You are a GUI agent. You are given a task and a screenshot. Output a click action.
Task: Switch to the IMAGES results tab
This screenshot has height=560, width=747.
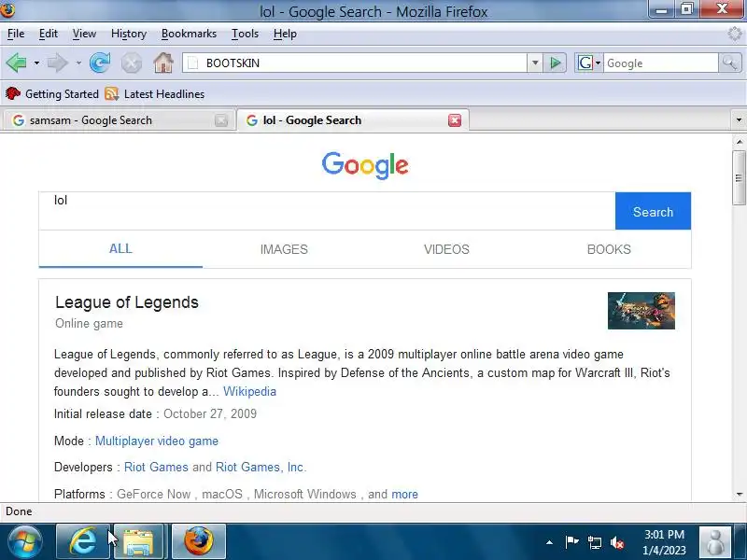point(284,249)
